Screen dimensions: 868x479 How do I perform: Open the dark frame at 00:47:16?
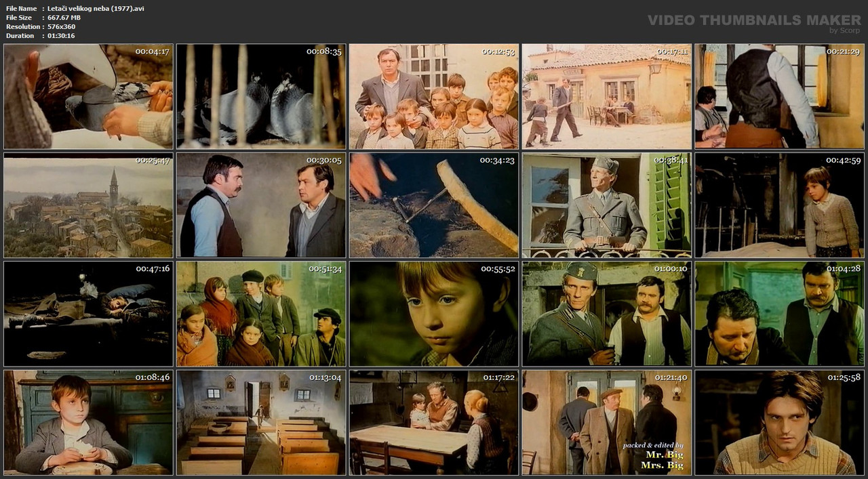88,314
